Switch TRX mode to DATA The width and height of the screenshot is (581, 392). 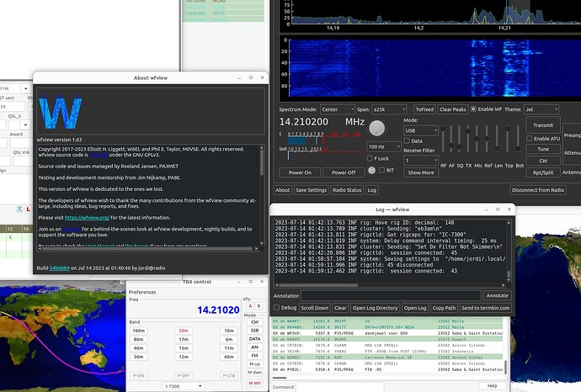[x=254, y=339]
